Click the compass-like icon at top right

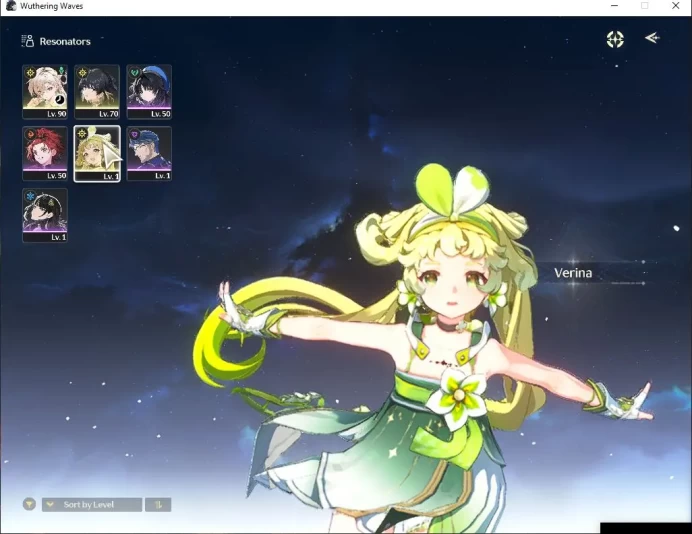(615, 39)
